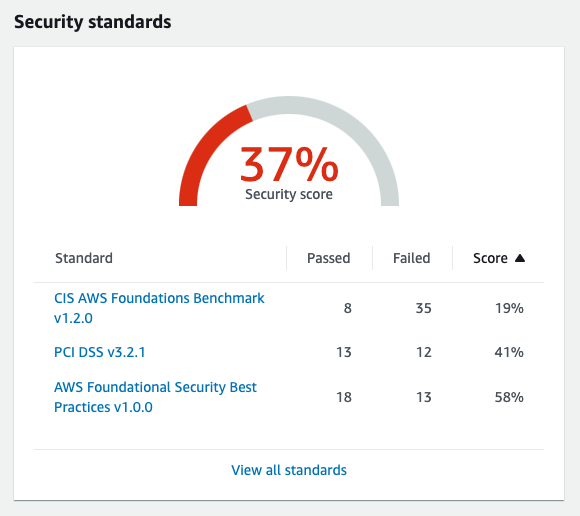This screenshot has height=516, width=580.
Task: Click the Security score label
Action: click(289, 194)
